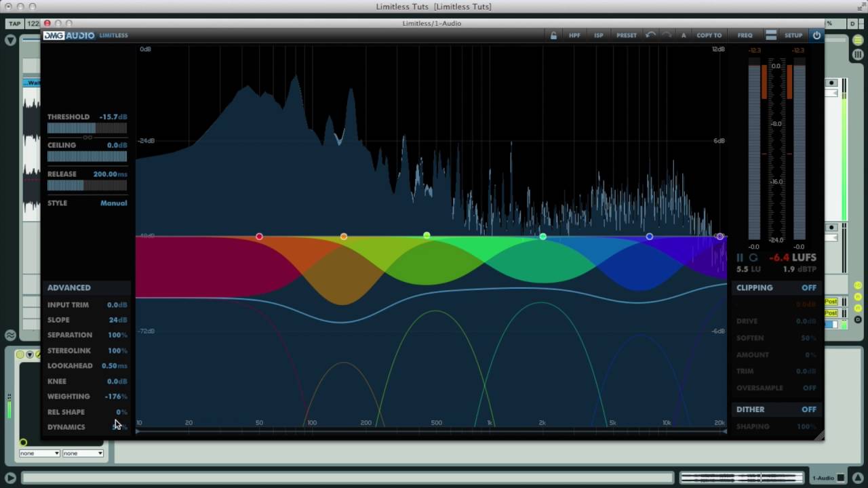Image resolution: width=868 pixels, height=488 pixels.
Task: Click the THRESHOLD value -15.7dB
Action: pyautogui.click(x=113, y=117)
